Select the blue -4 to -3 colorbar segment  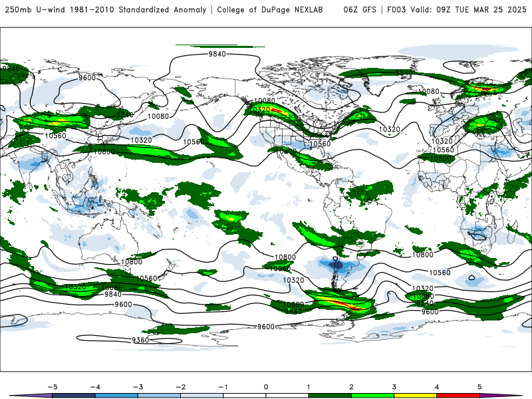pyautogui.click(x=116, y=396)
